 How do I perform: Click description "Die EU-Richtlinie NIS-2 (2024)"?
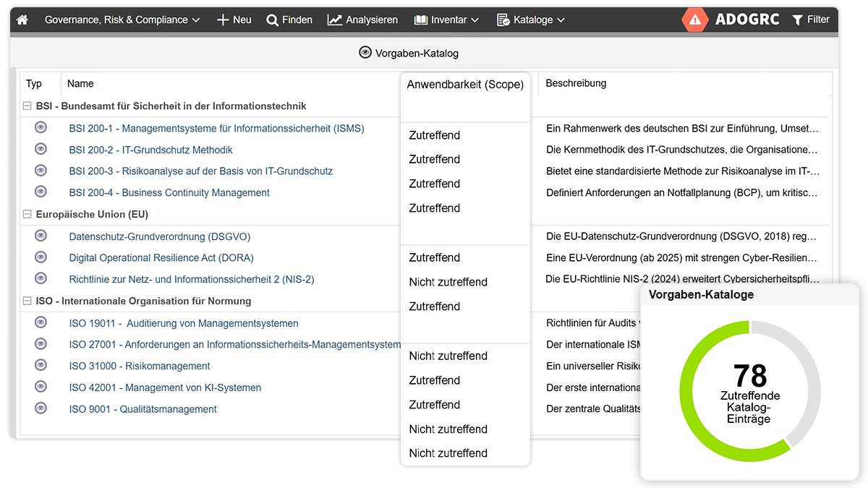[683, 279]
